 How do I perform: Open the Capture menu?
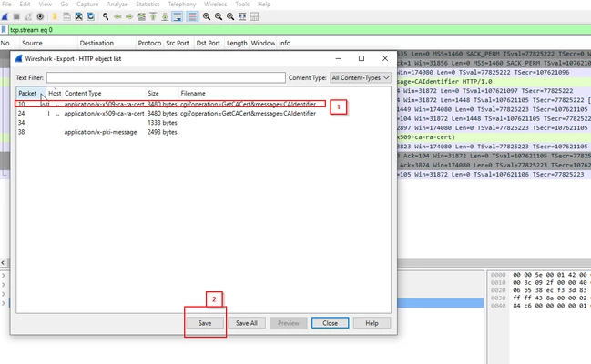point(87,5)
